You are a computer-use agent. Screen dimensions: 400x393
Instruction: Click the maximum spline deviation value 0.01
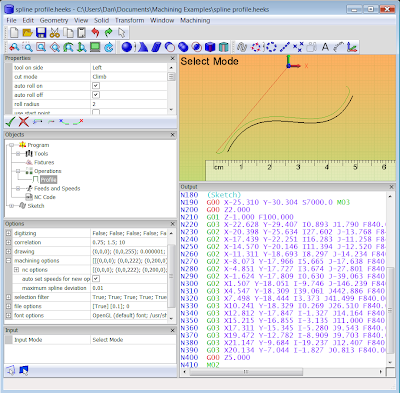click(129, 288)
